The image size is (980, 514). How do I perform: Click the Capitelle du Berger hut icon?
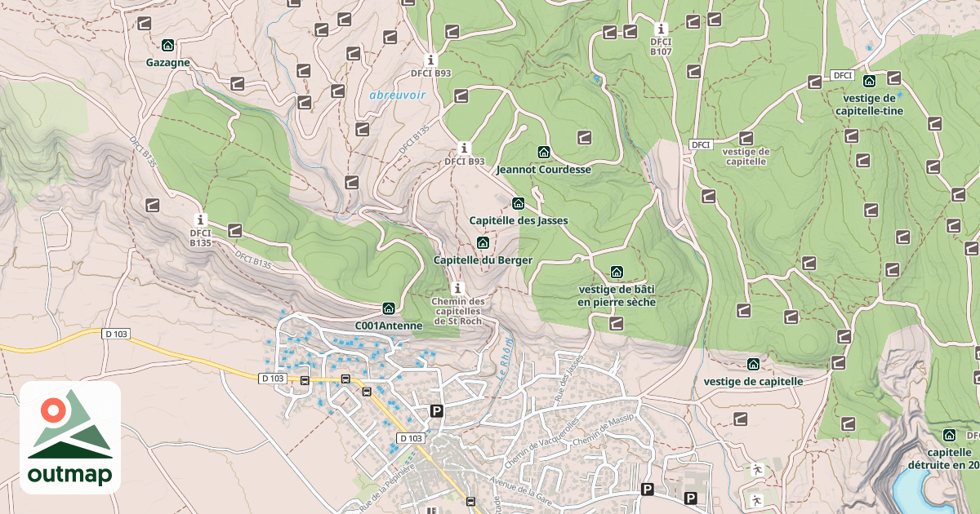point(483,243)
